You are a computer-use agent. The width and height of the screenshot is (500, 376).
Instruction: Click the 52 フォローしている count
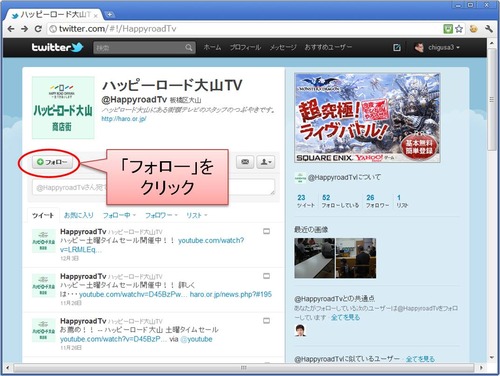click(340, 201)
